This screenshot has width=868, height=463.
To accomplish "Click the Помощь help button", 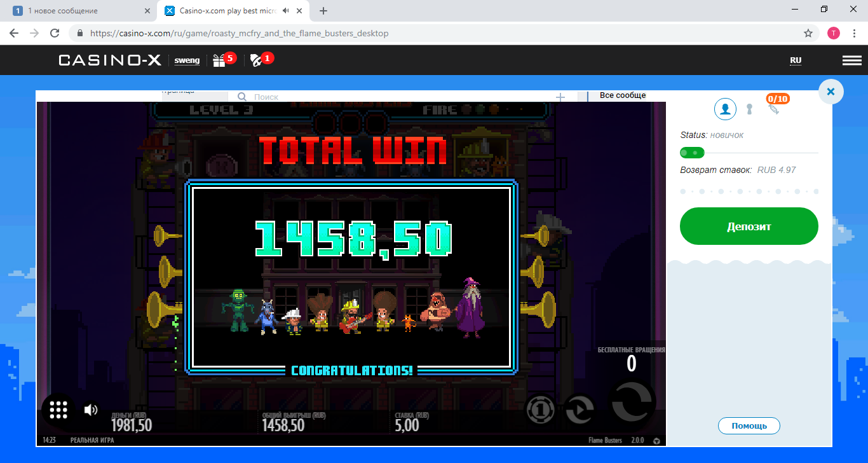I will (x=749, y=425).
